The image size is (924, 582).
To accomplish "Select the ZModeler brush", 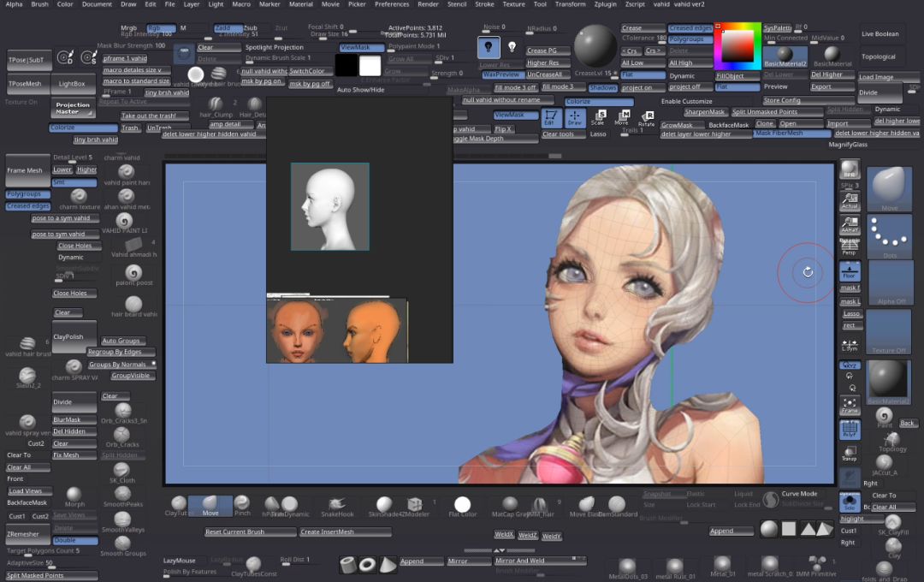I will [x=415, y=507].
